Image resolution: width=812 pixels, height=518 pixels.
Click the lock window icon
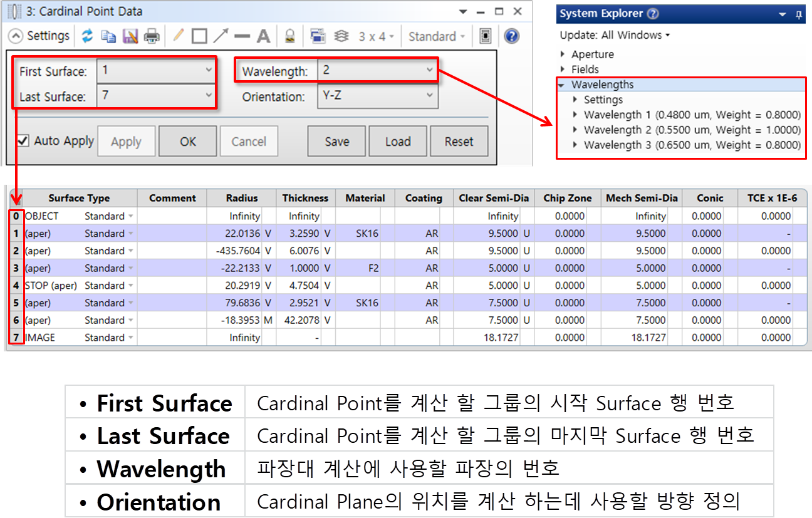click(x=289, y=36)
